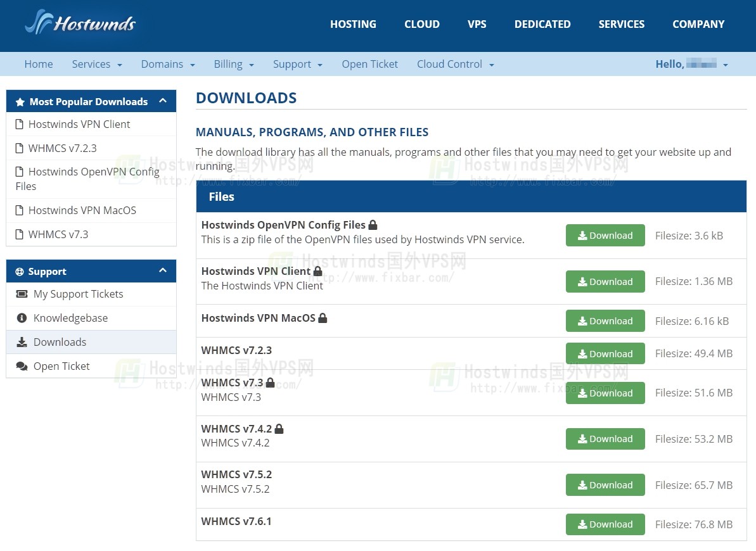The image size is (756, 551).
Task: Click lock icon next to WHMCS v7.4.2 title
Action: tap(279, 429)
